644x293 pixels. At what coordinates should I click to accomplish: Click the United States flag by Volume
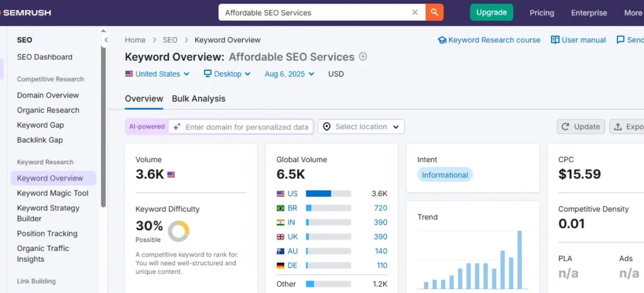tap(171, 174)
